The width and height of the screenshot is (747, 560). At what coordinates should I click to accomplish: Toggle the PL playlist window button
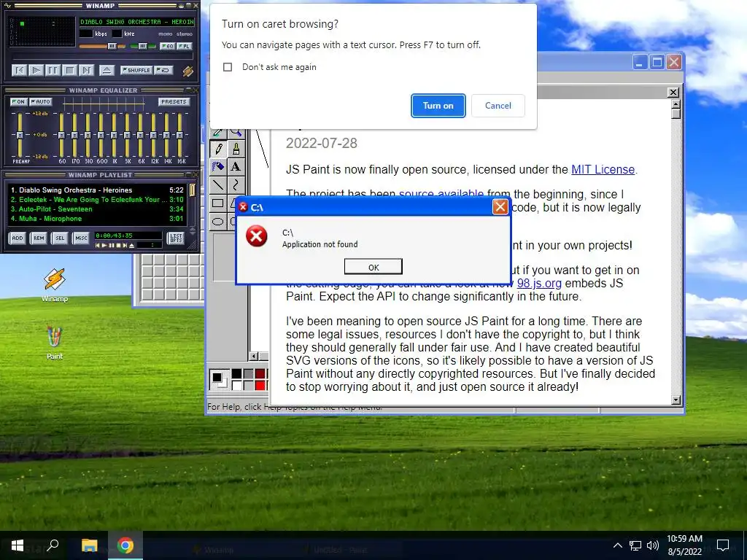coord(184,46)
